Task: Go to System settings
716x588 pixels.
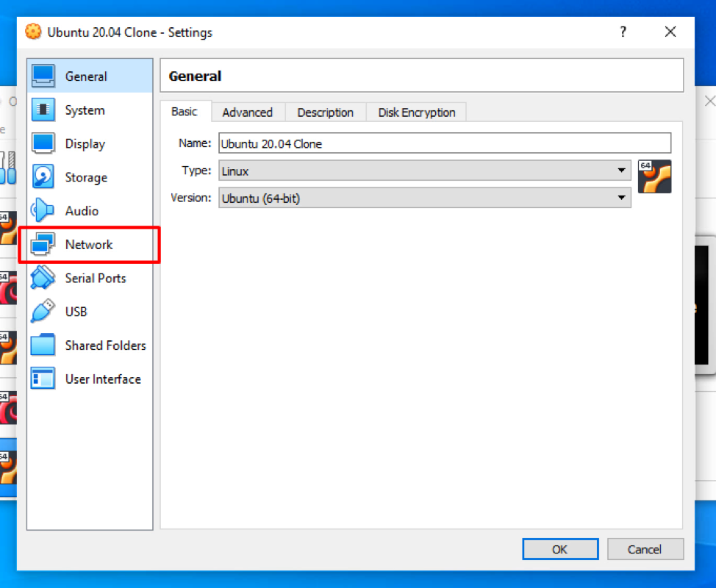Action: click(x=90, y=110)
